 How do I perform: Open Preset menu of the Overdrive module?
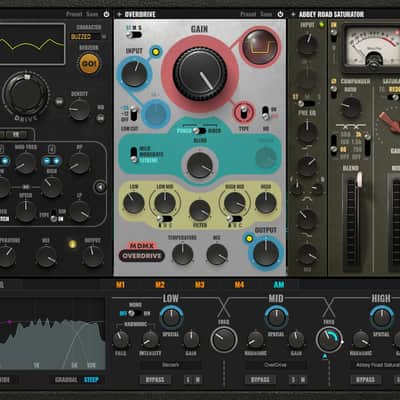pyautogui.click(x=248, y=14)
